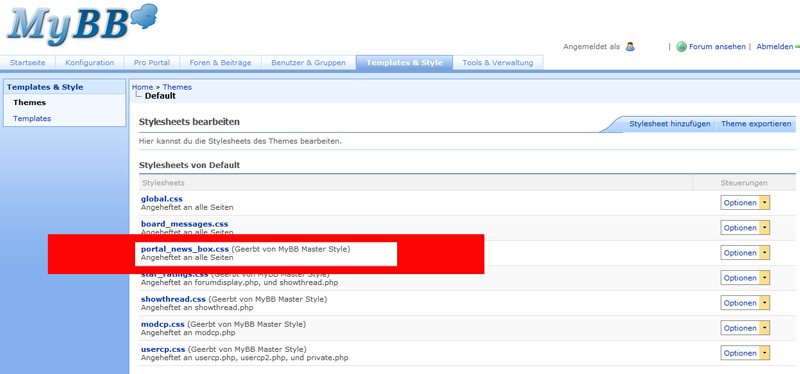The image size is (800, 374).
Task: Open the Startseite tab
Action: click(x=28, y=63)
